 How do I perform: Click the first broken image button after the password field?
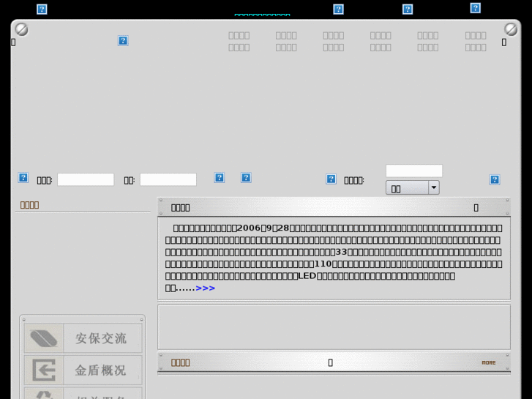220,178
